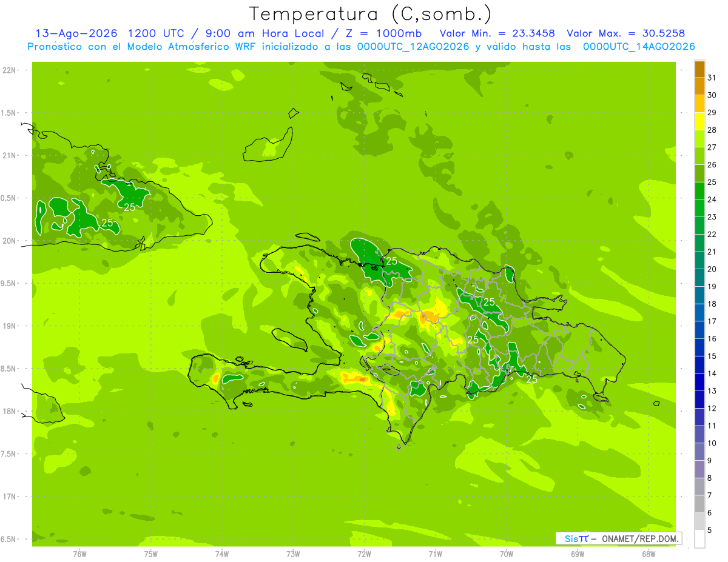Click the yellow legend swatch between 28 and 29
728x562 pixels.
(x=699, y=121)
